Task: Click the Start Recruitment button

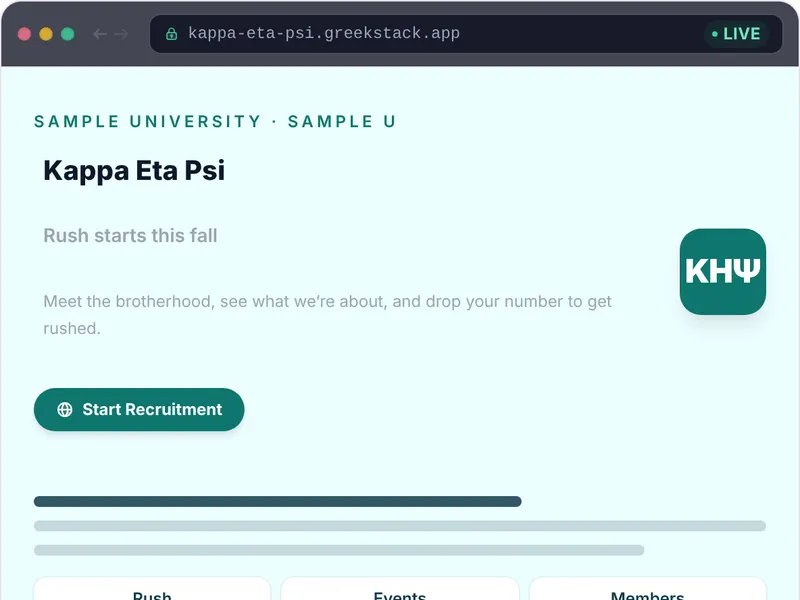Action: coord(139,409)
